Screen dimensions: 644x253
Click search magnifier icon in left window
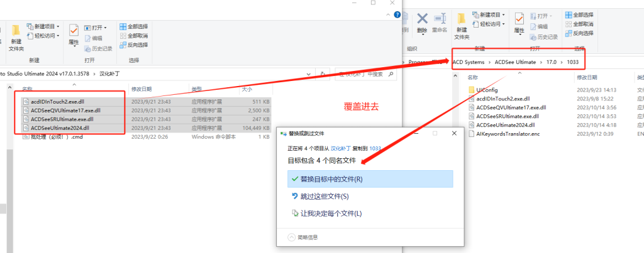[391, 74]
